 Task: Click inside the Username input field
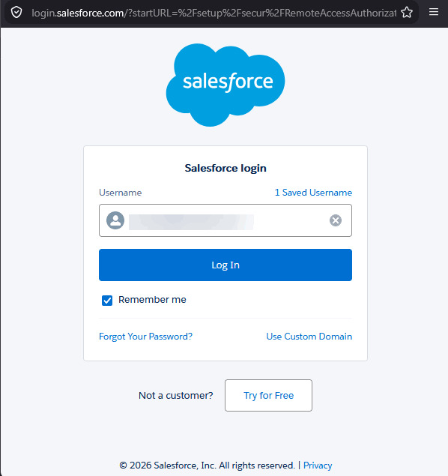click(225, 220)
